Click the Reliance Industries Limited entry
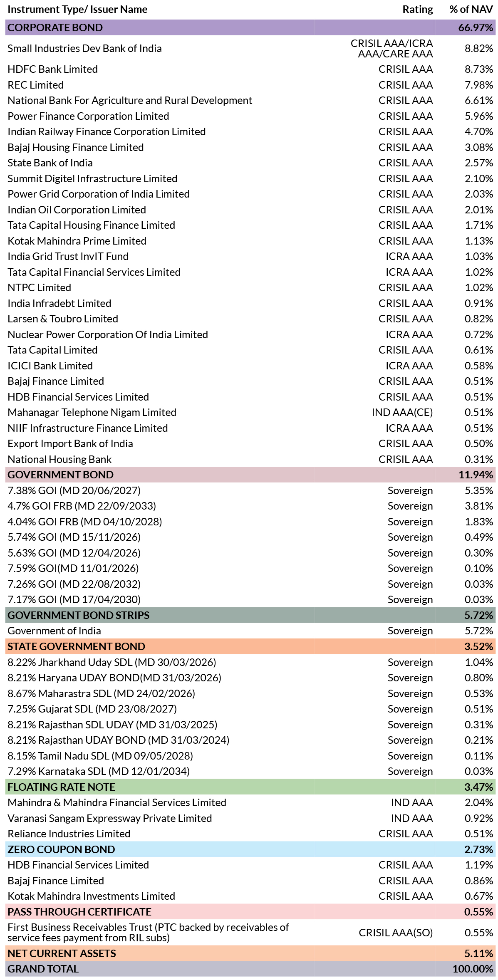This screenshot has height=980, width=498. (69, 834)
